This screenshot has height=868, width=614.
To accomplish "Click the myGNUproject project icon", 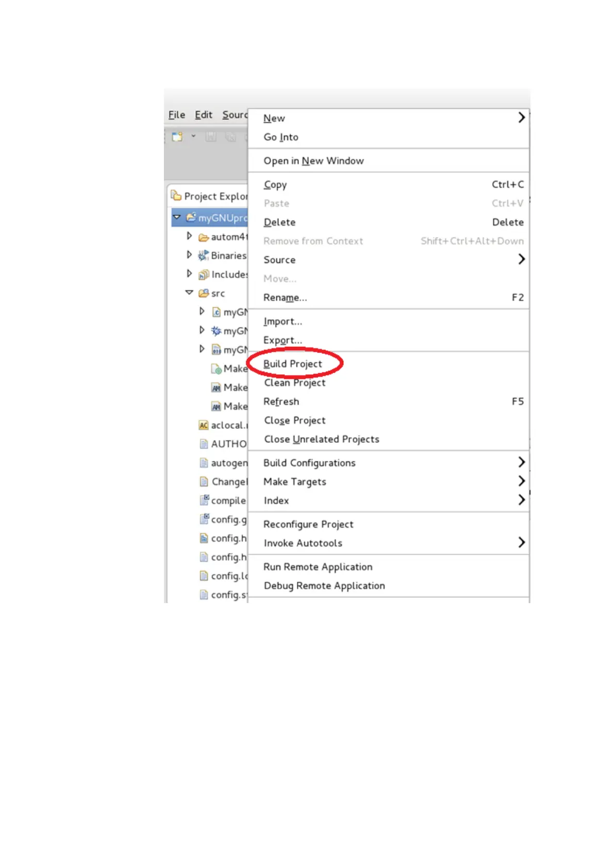I will [191, 218].
